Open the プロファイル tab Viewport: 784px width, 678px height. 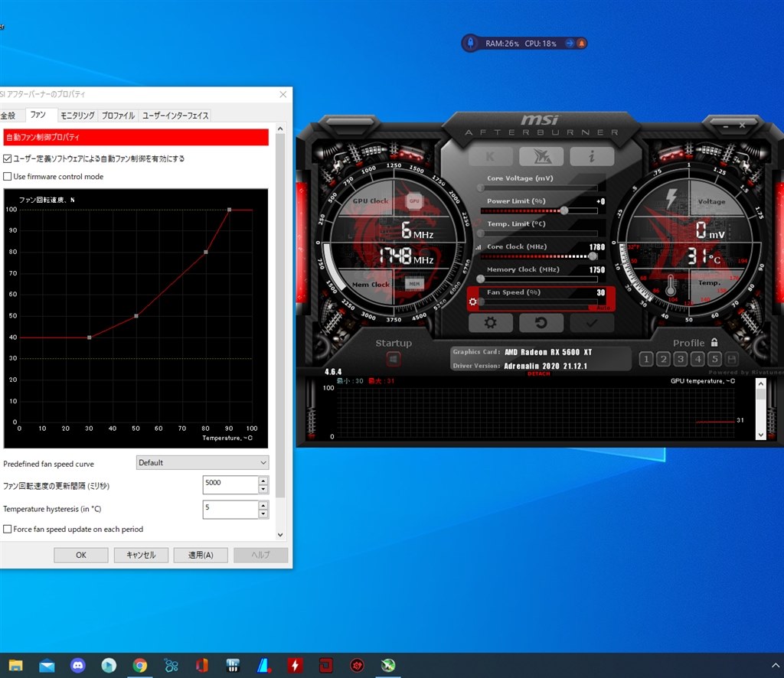click(x=118, y=116)
